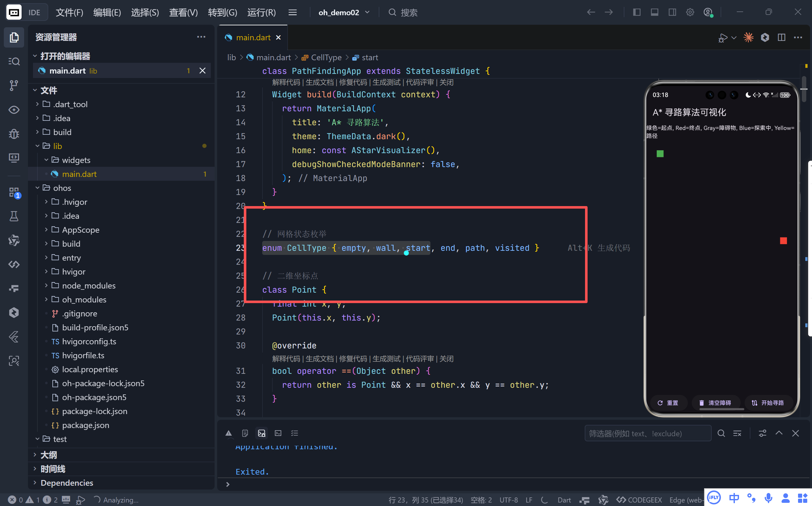Image resolution: width=812 pixels, height=506 pixels.
Task: Select the main.dart editor tab
Action: click(x=253, y=37)
